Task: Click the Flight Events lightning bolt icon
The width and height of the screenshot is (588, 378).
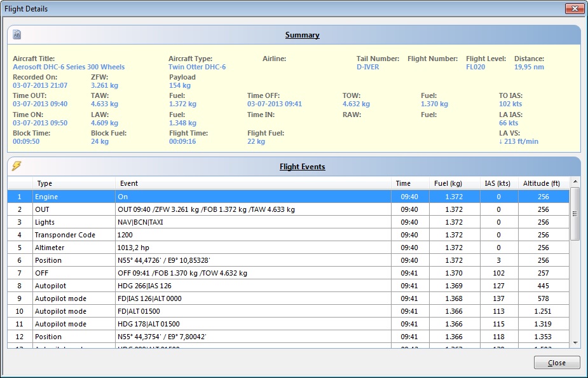Action: click(17, 165)
